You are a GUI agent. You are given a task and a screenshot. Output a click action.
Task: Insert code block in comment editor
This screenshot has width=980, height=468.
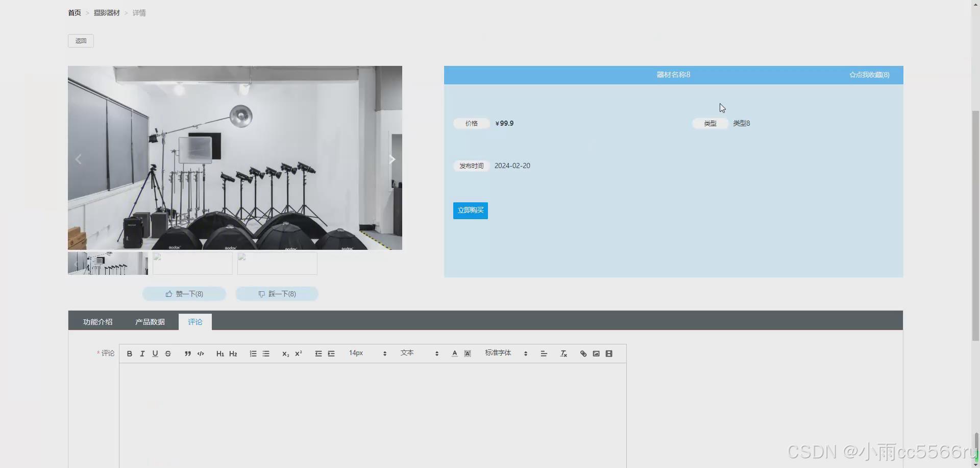(x=201, y=354)
